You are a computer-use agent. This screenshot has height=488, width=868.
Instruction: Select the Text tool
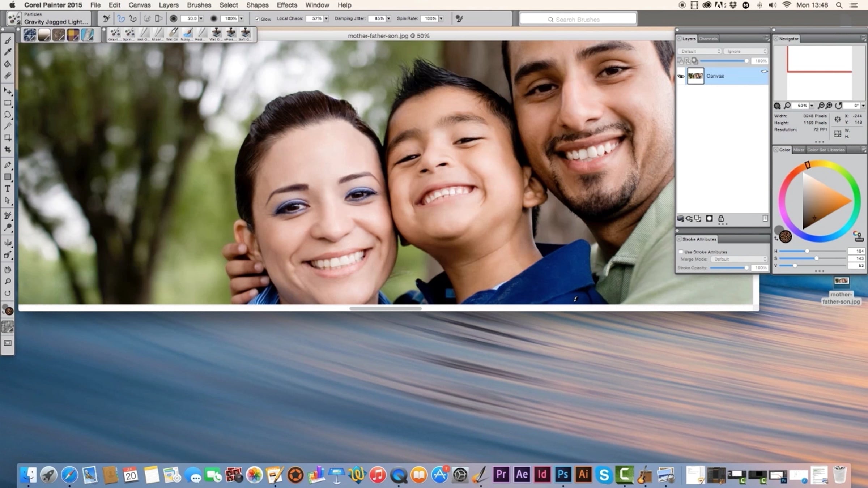pyautogui.click(x=8, y=189)
